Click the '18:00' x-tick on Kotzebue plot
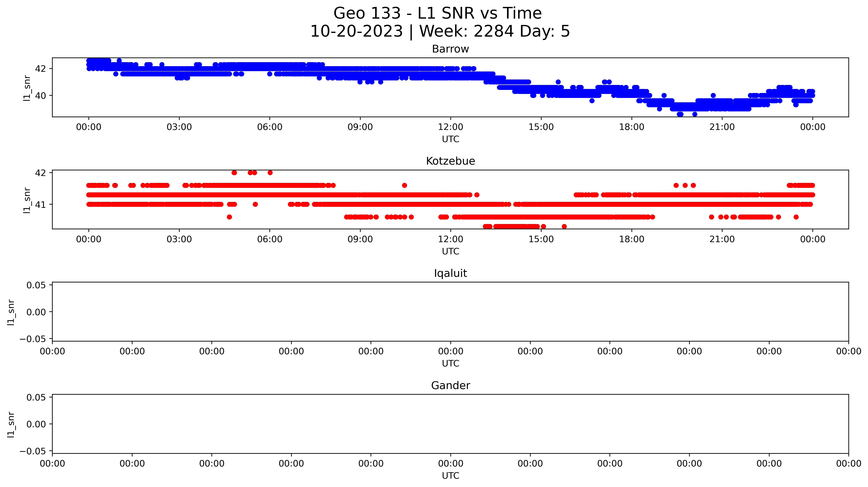 click(x=631, y=239)
